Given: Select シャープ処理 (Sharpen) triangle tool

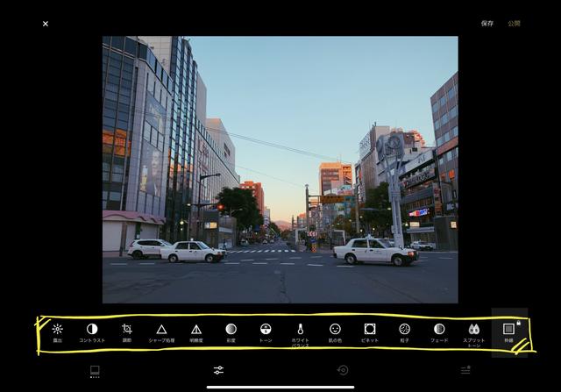Looking at the screenshot, I should coord(161,333).
